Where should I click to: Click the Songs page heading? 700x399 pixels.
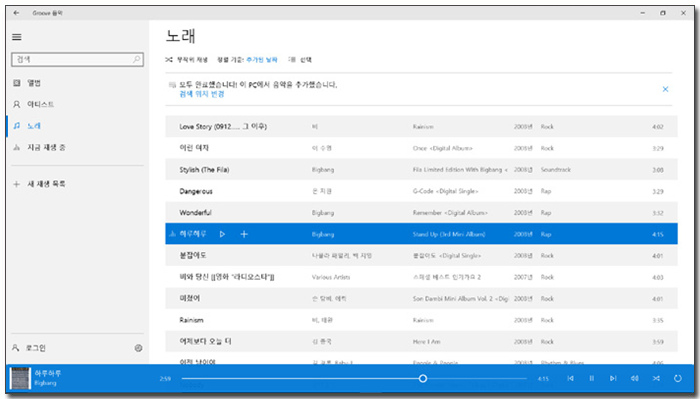coord(181,36)
